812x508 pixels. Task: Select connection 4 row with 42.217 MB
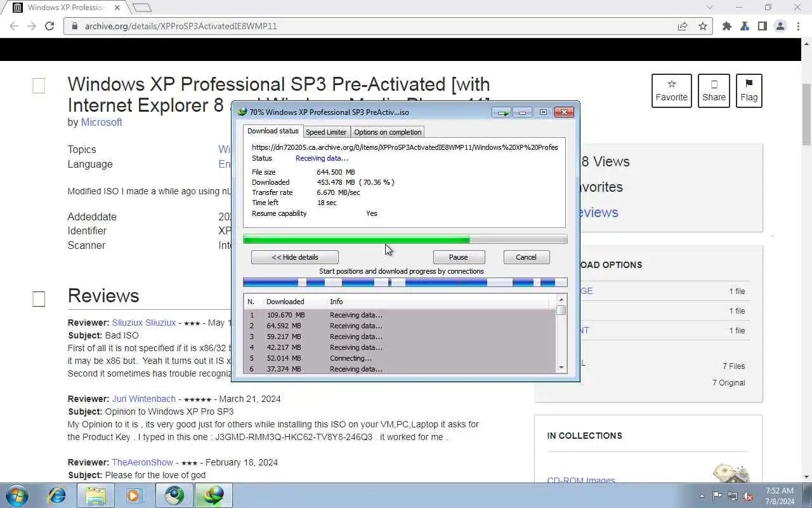[400, 347]
